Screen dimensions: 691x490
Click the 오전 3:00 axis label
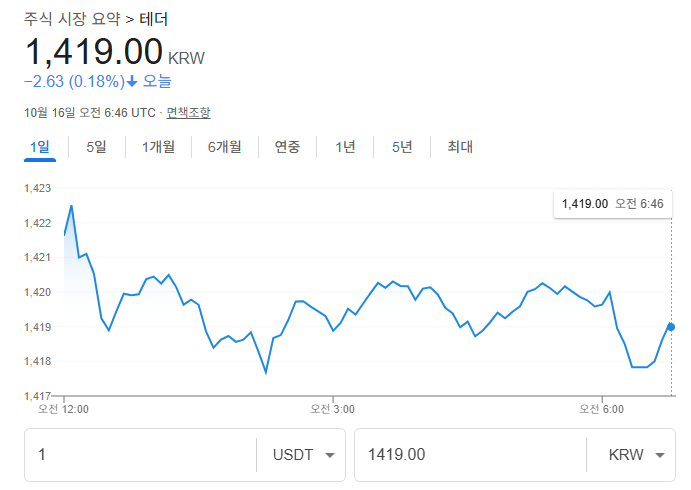point(333,409)
